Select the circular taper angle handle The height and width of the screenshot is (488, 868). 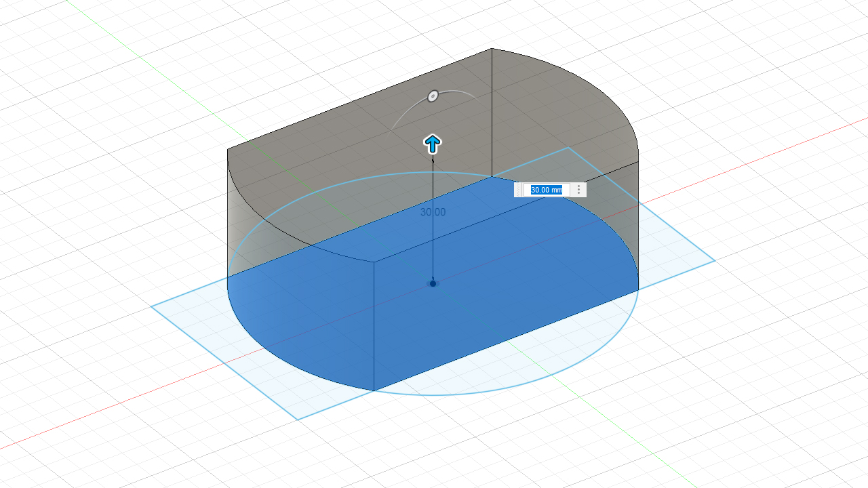(433, 96)
